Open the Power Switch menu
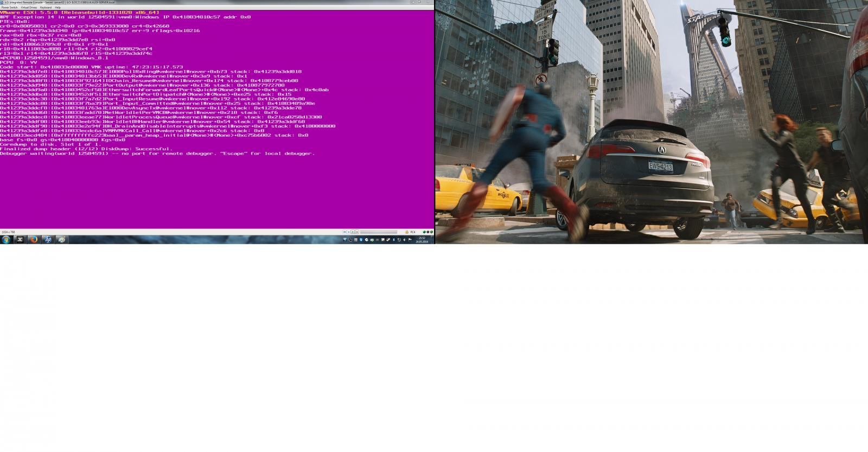Screen dimensions: 868x452 9,8
